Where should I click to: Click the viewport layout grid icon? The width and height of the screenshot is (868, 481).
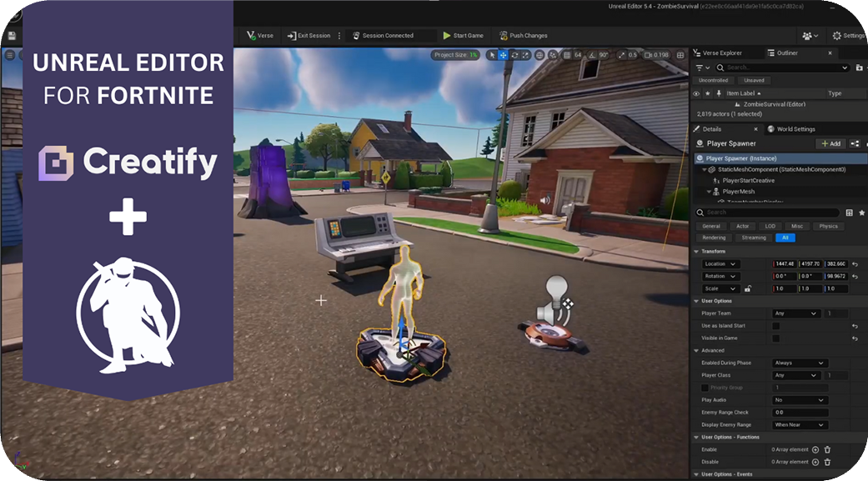point(680,55)
